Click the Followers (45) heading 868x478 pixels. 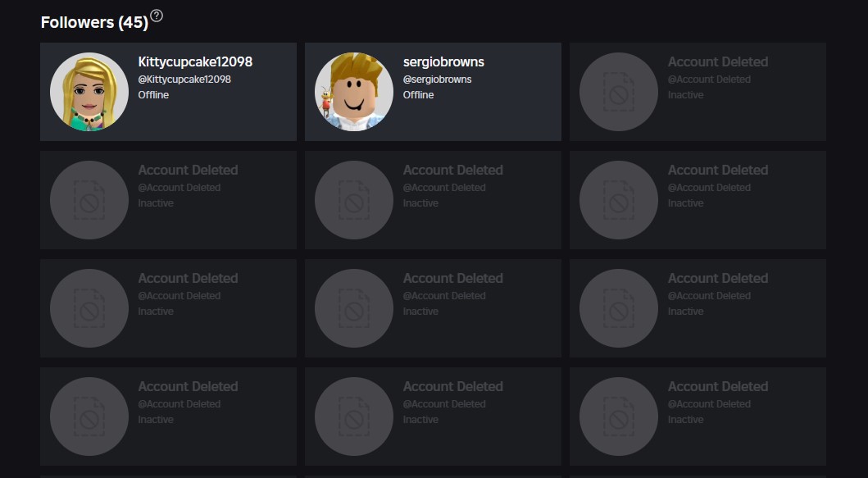(94, 22)
